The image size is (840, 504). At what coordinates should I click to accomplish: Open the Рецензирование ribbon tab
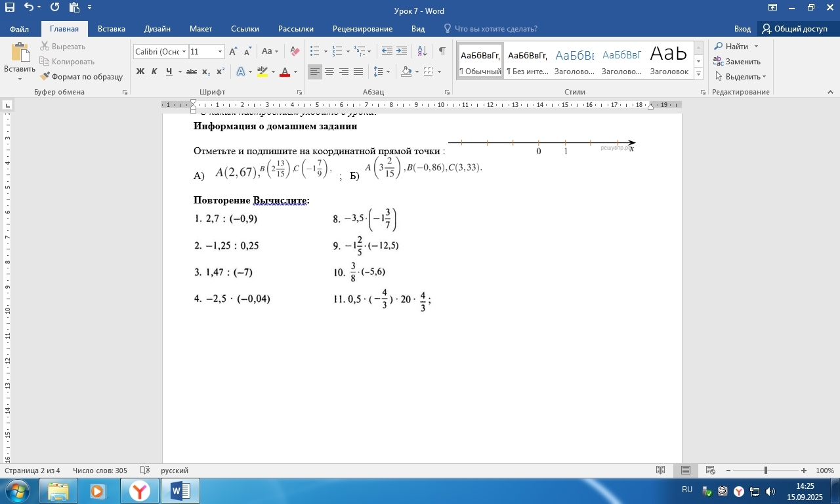[x=362, y=29]
